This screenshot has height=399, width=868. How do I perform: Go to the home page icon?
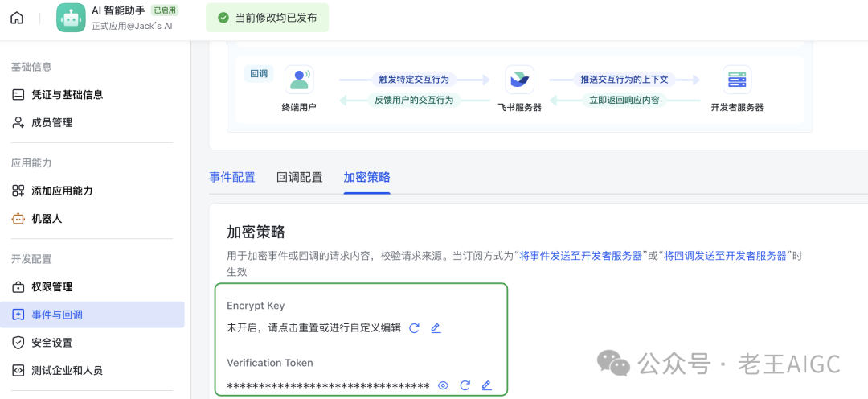point(17,18)
